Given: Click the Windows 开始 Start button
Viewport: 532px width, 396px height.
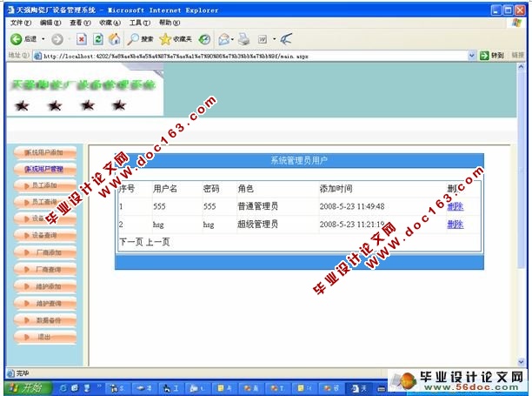Looking at the screenshot, I should coord(29,388).
